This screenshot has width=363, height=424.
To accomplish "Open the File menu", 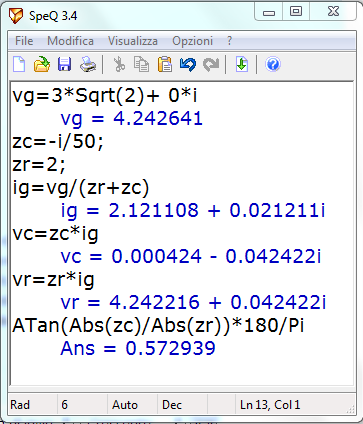I will [24, 41].
